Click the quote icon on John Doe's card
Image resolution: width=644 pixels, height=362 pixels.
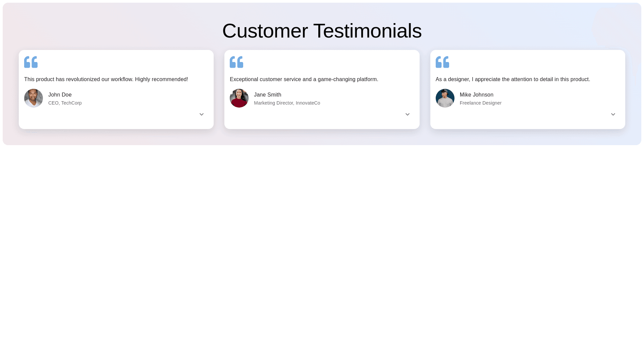click(x=31, y=62)
